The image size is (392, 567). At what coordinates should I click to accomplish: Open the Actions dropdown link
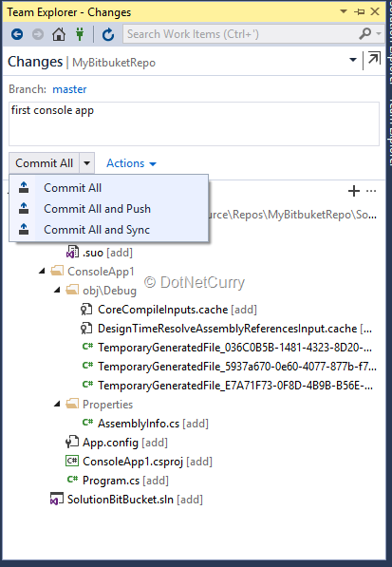coord(131,163)
